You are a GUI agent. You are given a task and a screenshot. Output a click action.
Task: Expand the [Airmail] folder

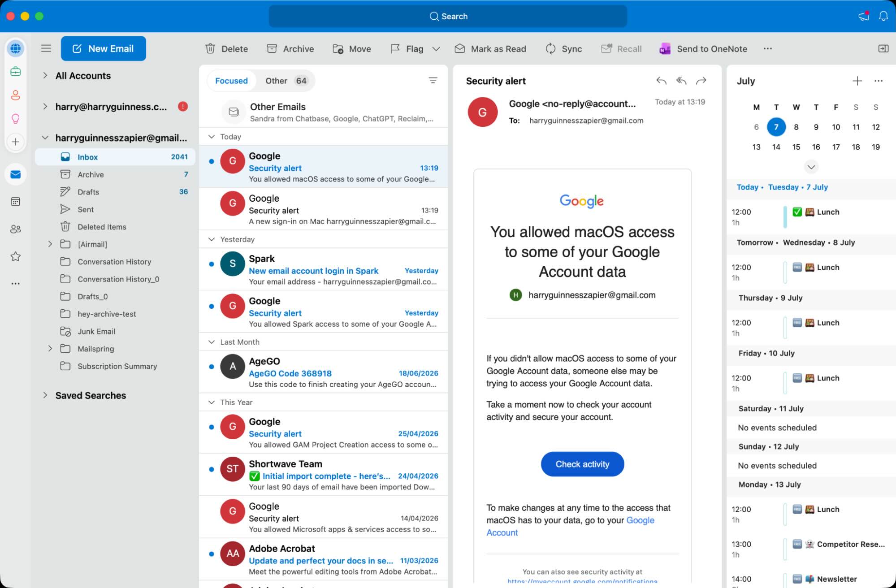coord(50,244)
